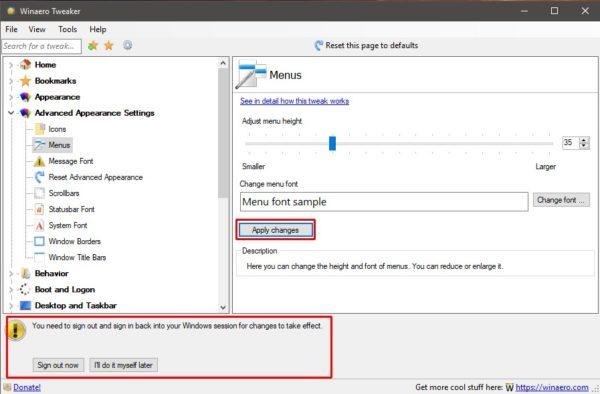Image resolution: width=600 pixels, height=394 pixels.
Task: Select Window Borders tree item
Action: click(x=75, y=241)
